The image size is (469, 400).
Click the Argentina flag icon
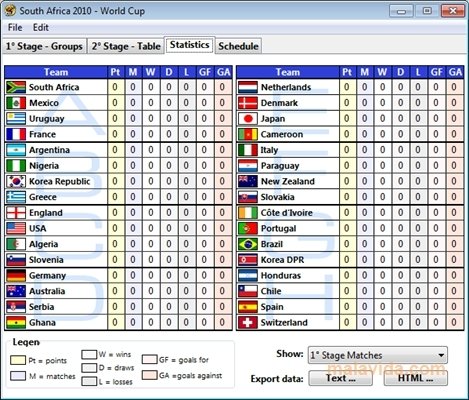(x=16, y=150)
